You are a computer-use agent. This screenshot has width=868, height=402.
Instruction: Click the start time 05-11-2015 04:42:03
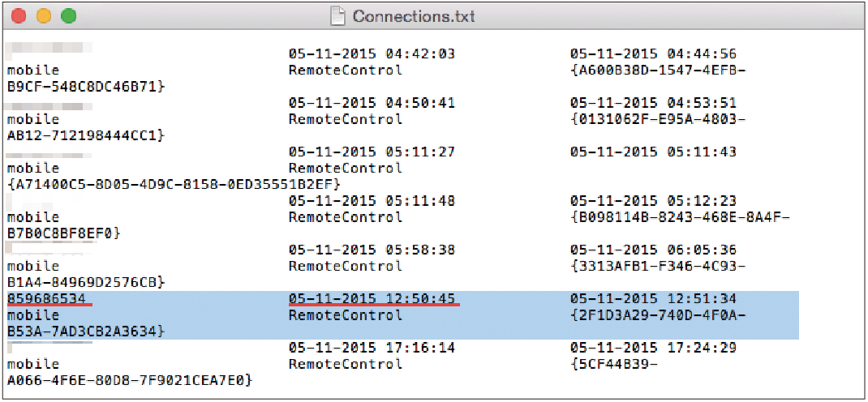point(372,54)
